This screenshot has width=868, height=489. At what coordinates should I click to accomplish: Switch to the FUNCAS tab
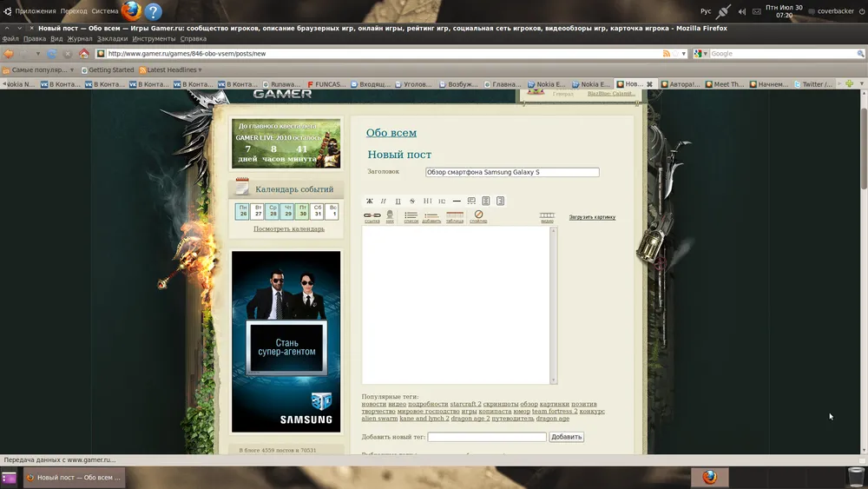[326, 84]
